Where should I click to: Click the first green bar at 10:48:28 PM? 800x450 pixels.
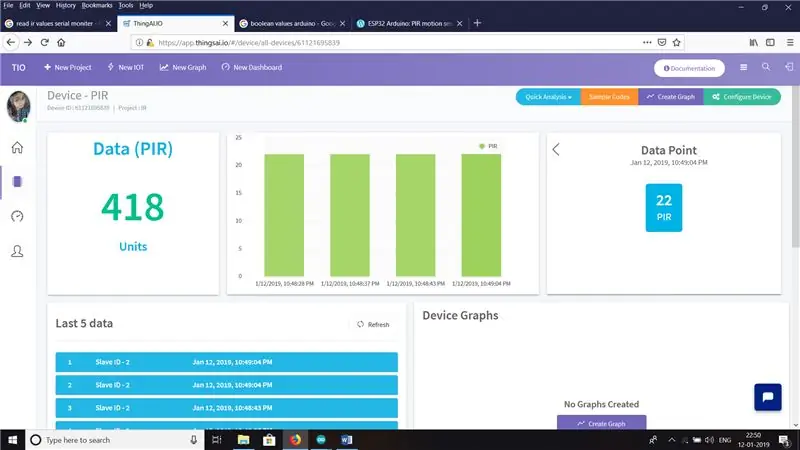point(284,215)
